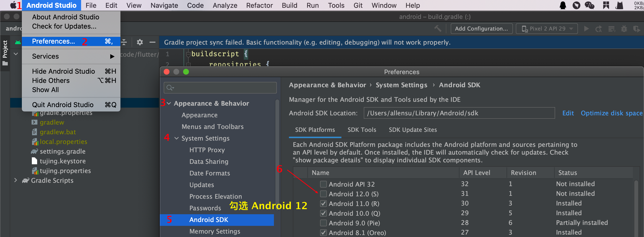Fold the repositories block in editor gutter
The height and width of the screenshot is (237, 644).
pyautogui.click(x=188, y=64)
